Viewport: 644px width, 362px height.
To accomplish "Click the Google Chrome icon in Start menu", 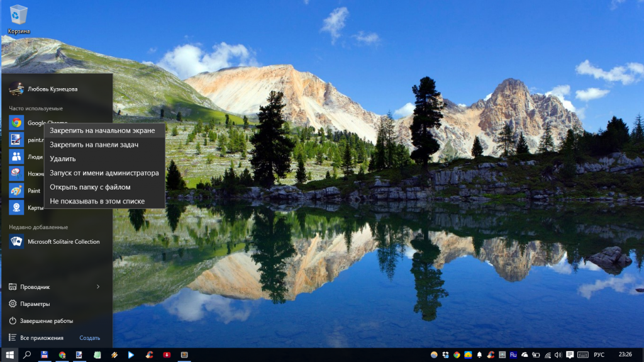I will point(16,123).
